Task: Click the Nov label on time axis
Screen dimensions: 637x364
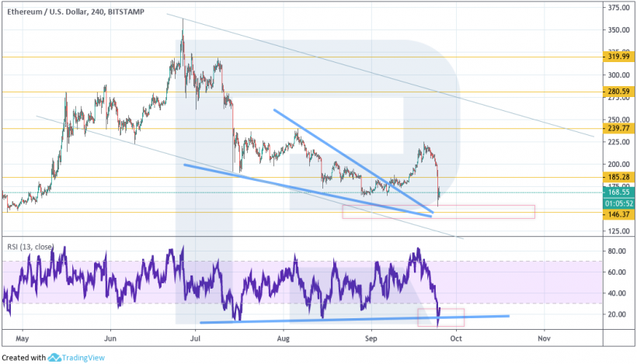Action: pos(543,338)
